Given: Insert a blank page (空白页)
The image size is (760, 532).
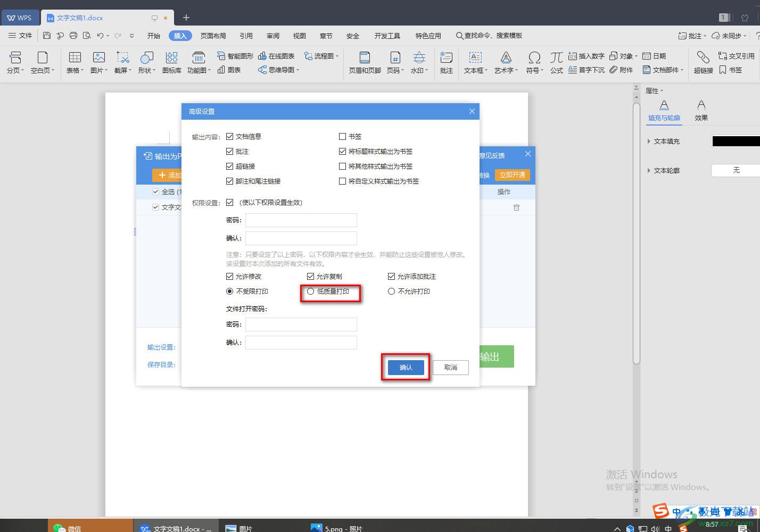Looking at the screenshot, I should point(43,62).
